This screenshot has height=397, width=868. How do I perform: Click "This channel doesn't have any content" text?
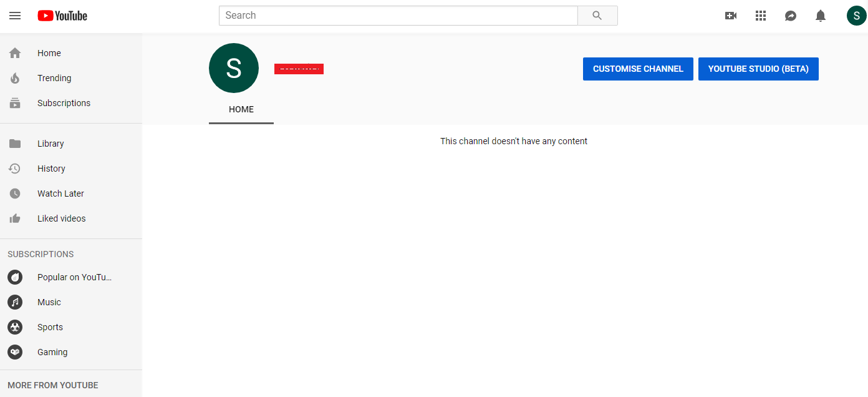[x=514, y=141]
